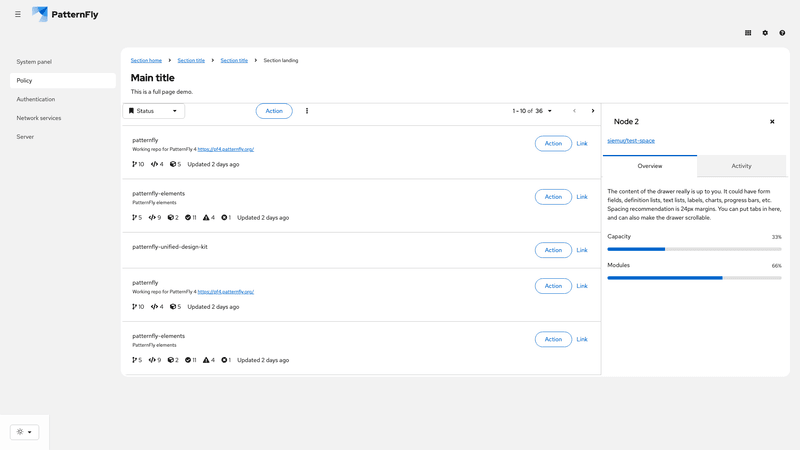Open the toolbar kebab menu
The height and width of the screenshot is (450, 800).
coord(307,111)
